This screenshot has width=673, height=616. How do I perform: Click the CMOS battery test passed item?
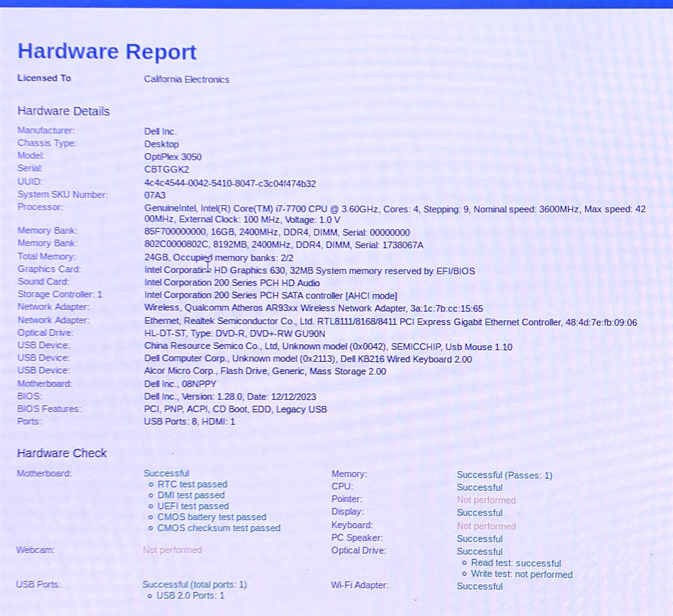pyautogui.click(x=208, y=517)
